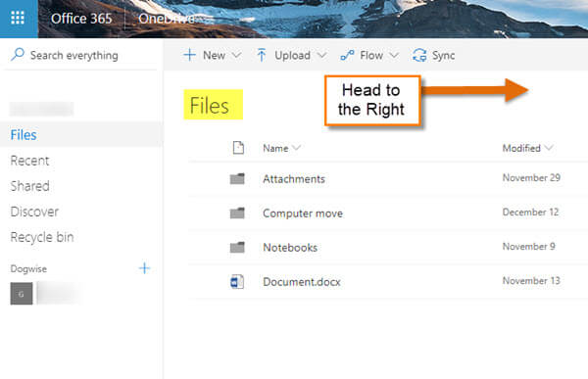Click the Upload arrow icon
This screenshot has height=379, width=588.
tap(262, 55)
